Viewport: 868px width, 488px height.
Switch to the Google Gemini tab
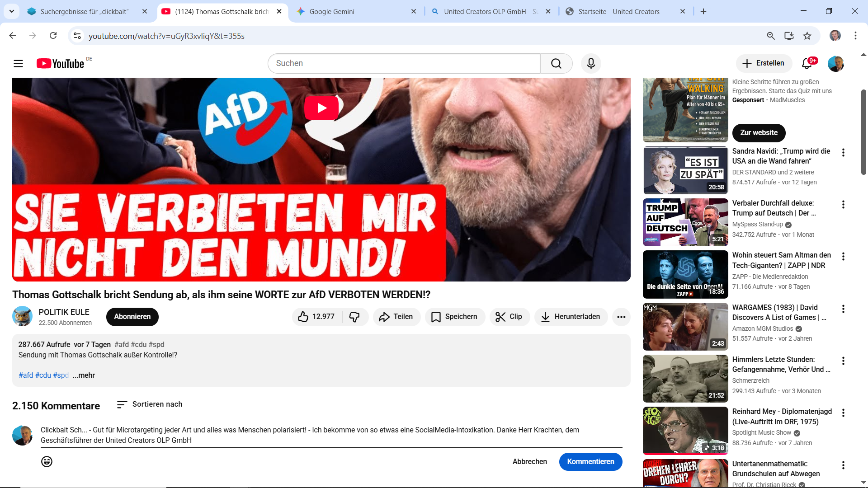tap(332, 11)
